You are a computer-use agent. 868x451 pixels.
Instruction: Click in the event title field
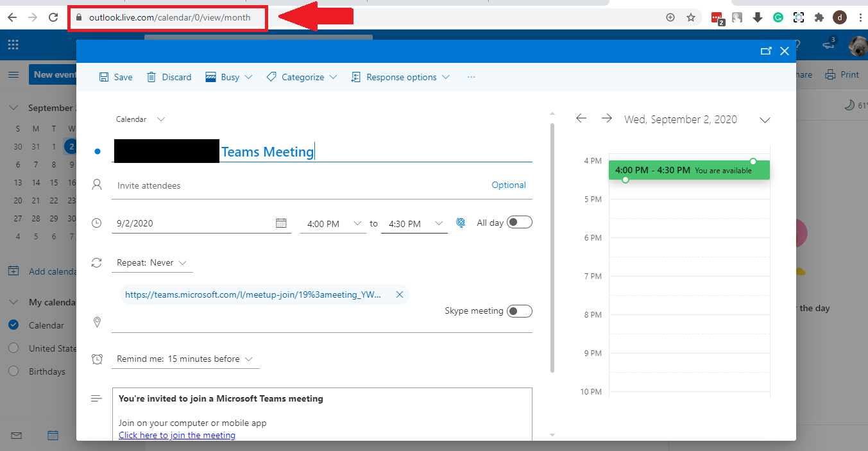pos(322,151)
